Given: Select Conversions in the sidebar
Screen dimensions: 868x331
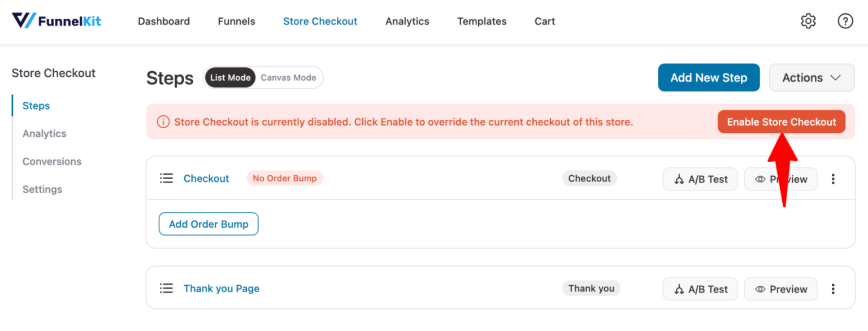Looking at the screenshot, I should [51, 161].
